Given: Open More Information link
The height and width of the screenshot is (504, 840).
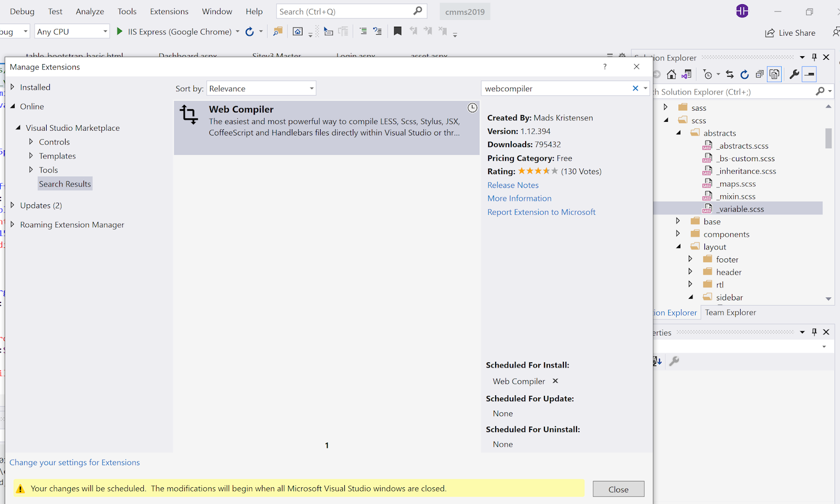Looking at the screenshot, I should [519, 198].
